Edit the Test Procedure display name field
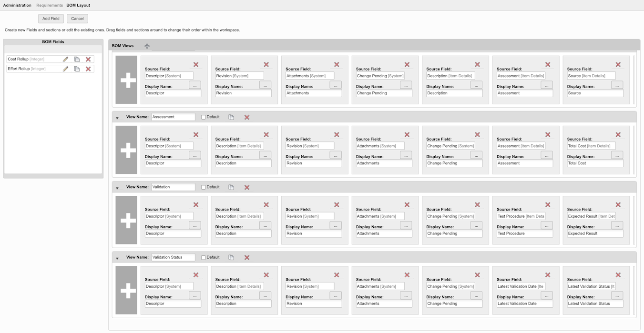Viewport: 644px width, 333px height. pos(525,233)
